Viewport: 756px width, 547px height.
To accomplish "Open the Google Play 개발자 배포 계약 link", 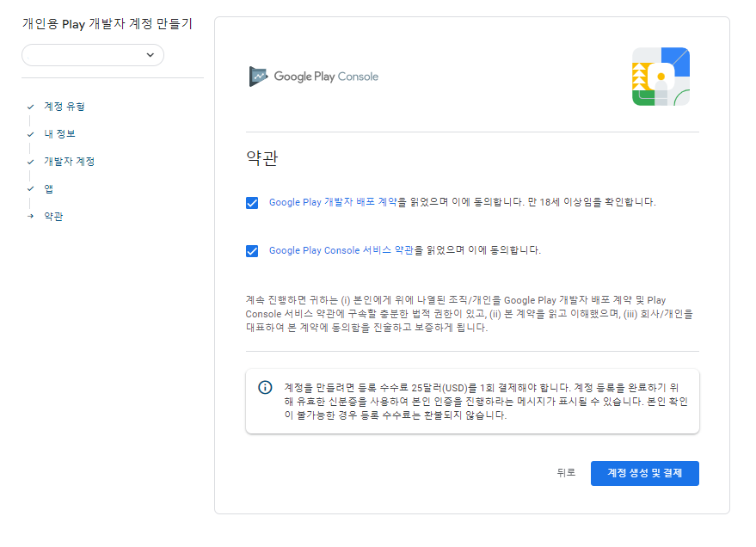I will [333, 202].
